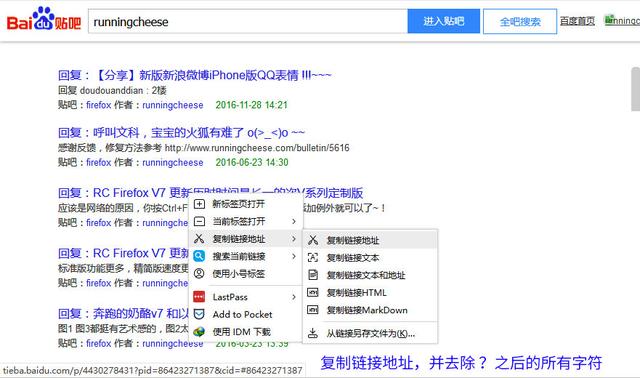Image resolution: width=640 pixels, height=378 pixels.
Task: Click the person icon for 使用小号标签
Action: [199, 273]
